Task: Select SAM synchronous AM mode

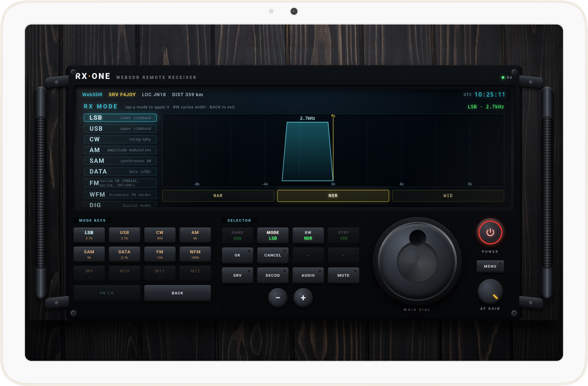Action: coord(120,161)
